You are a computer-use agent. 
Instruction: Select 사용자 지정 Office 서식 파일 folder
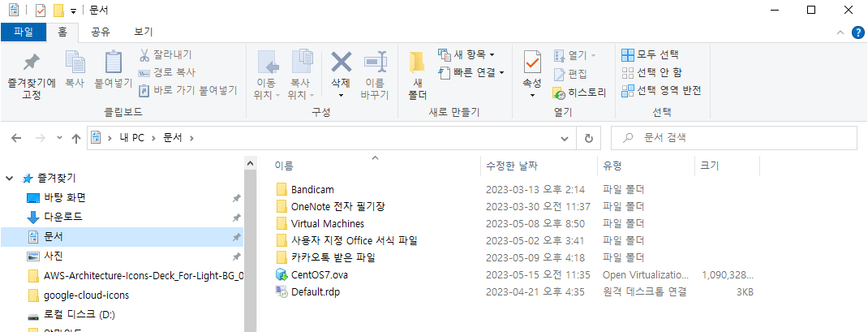pos(354,241)
